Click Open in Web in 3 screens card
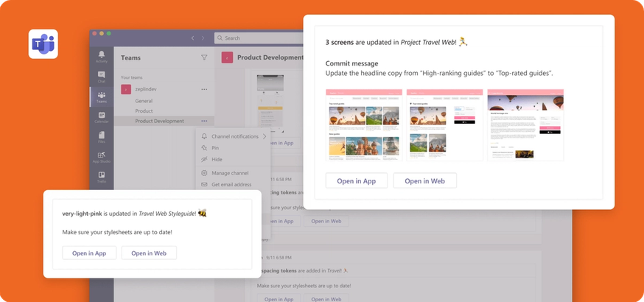The image size is (644, 302). point(424,181)
